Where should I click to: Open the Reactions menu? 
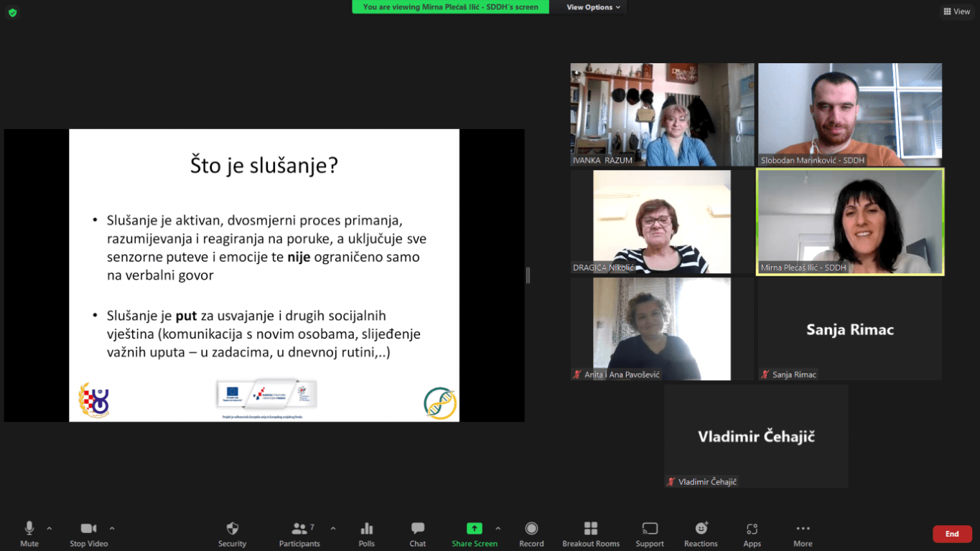(x=701, y=529)
